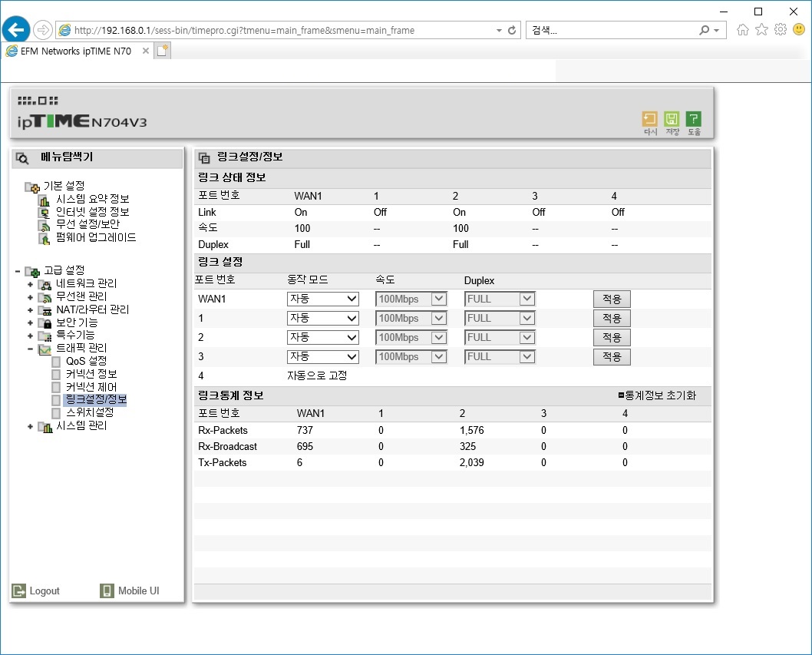The height and width of the screenshot is (655, 812).
Task: Click the Mobile UI icon
Action: [x=107, y=590]
